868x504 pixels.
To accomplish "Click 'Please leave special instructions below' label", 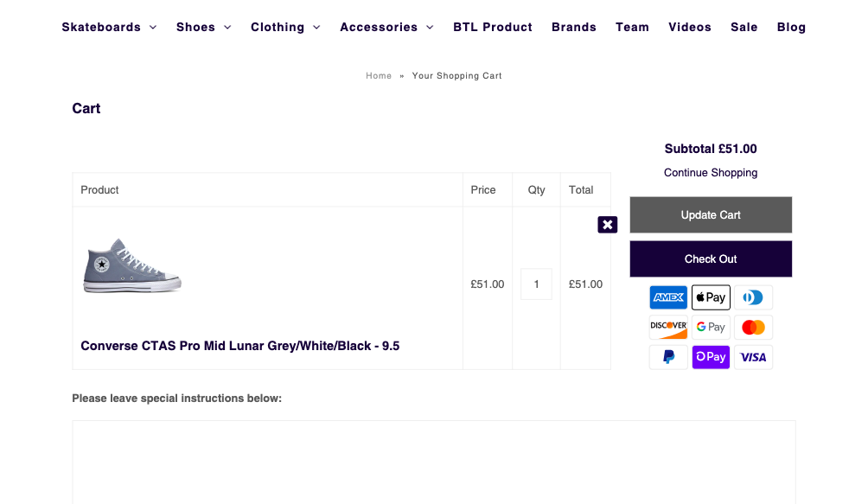I will (176, 399).
